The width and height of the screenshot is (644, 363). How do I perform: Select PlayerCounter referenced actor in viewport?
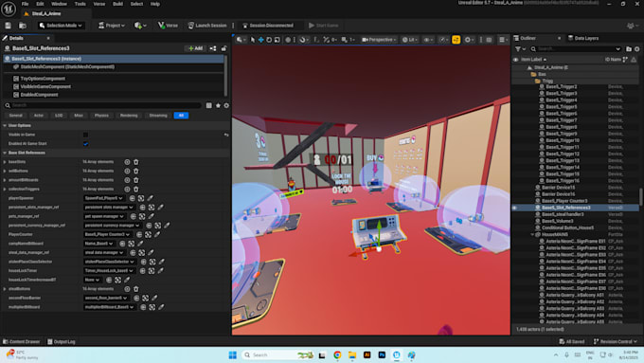click(149, 234)
